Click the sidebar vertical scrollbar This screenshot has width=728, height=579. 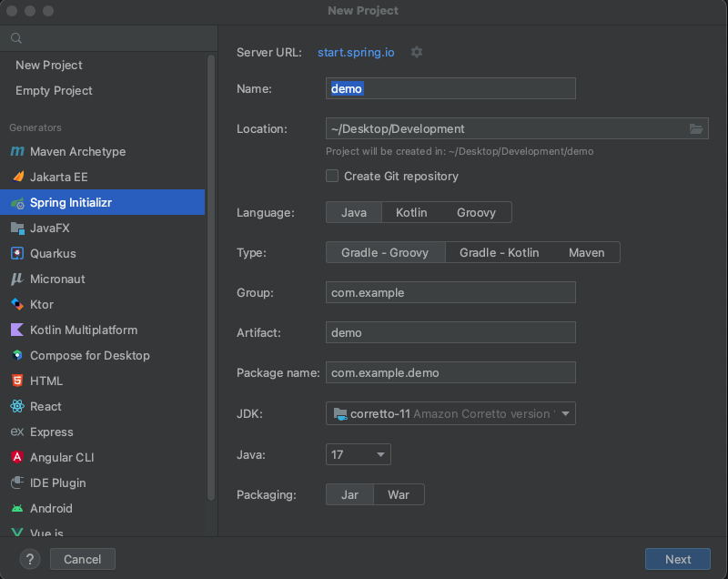click(211, 278)
